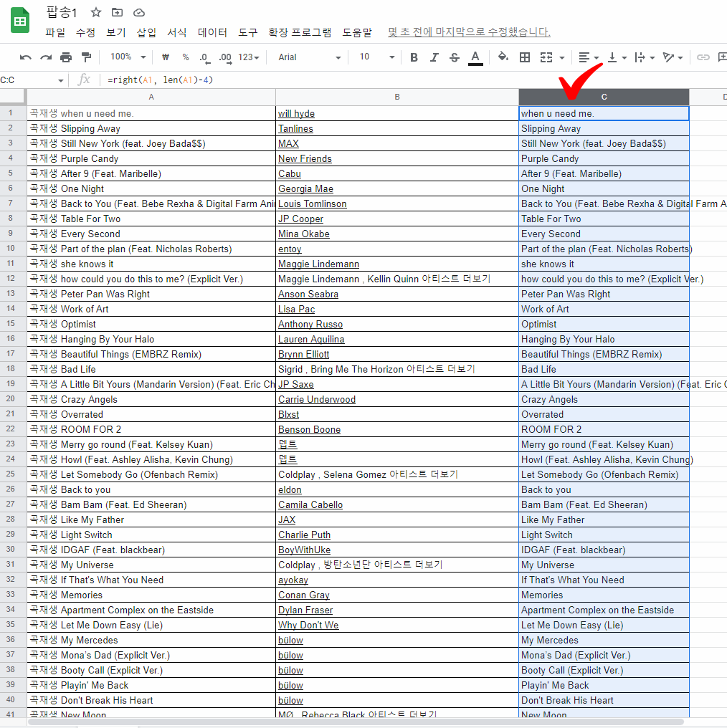
Task: Check cloud document status icon
Action: pyautogui.click(x=139, y=12)
